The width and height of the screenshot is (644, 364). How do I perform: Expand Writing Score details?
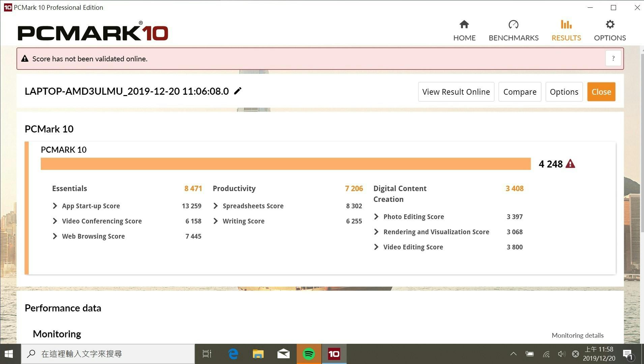pos(215,221)
